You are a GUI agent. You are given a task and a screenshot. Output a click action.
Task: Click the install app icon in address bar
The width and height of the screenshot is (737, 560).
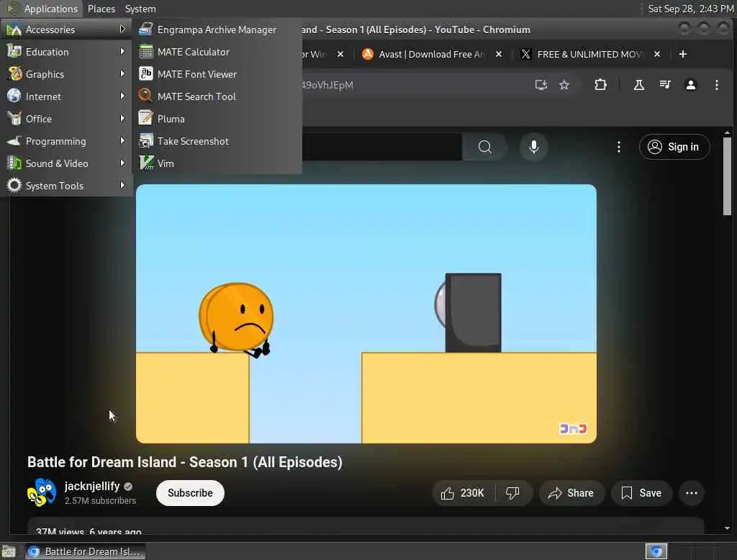[541, 85]
